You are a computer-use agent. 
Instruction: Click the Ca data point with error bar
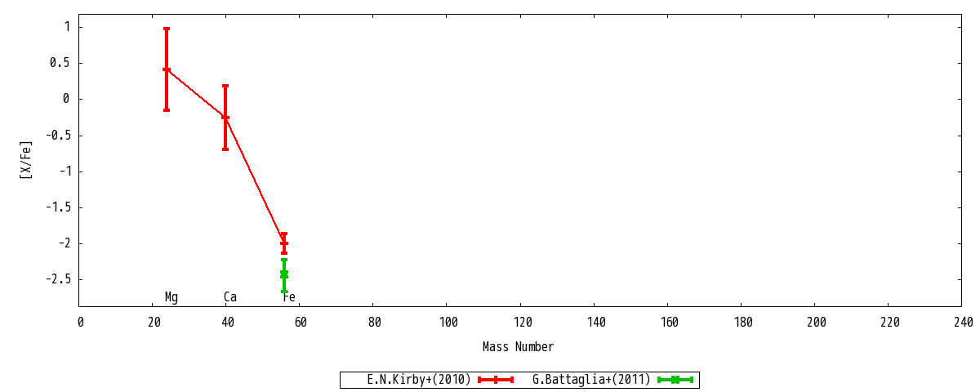pyautogui.click(x=225, y=118)
